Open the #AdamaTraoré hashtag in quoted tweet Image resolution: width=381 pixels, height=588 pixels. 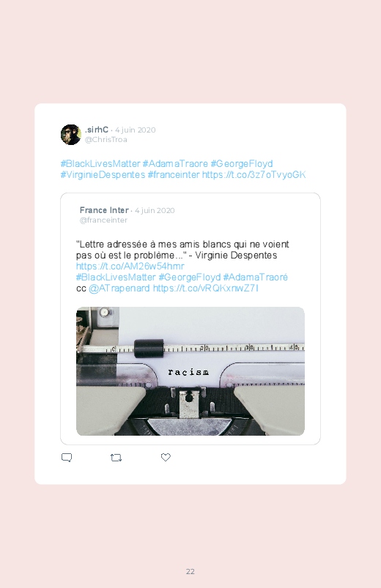coord(255,277)
